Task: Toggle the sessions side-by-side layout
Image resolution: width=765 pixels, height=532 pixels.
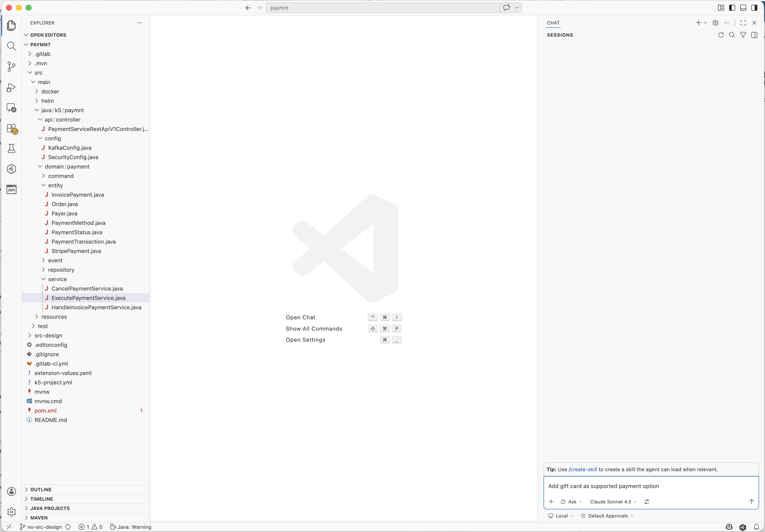Action: tap(754, 35)
